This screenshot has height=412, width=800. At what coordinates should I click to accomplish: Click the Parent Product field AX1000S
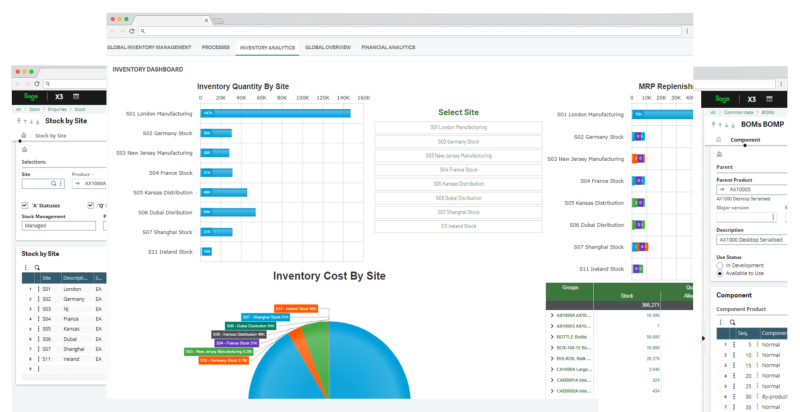point(752,189)
